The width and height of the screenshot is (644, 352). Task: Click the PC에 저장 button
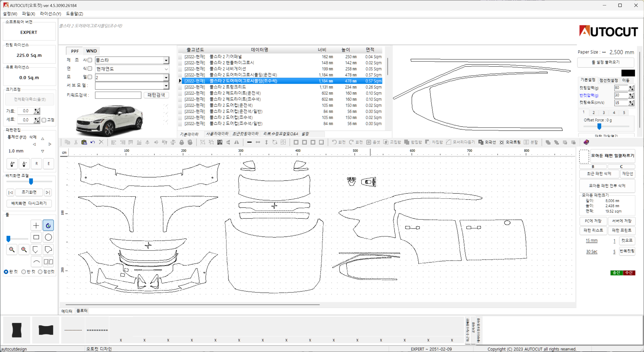click(593, 221)
